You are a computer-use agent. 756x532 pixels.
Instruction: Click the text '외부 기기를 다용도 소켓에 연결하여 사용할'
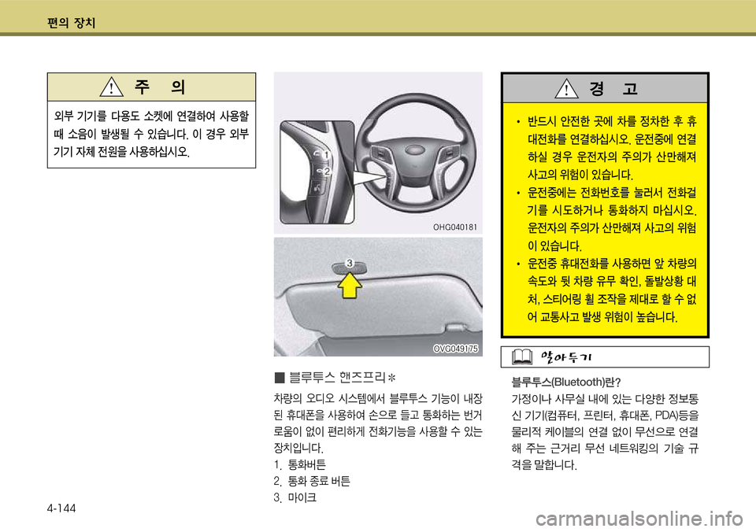pyautogui.click(x=151, y=116)
